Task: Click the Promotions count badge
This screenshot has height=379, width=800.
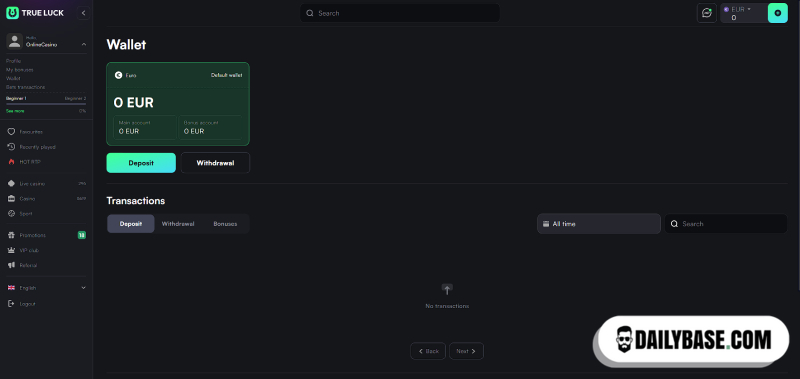Action: (82, 235)
